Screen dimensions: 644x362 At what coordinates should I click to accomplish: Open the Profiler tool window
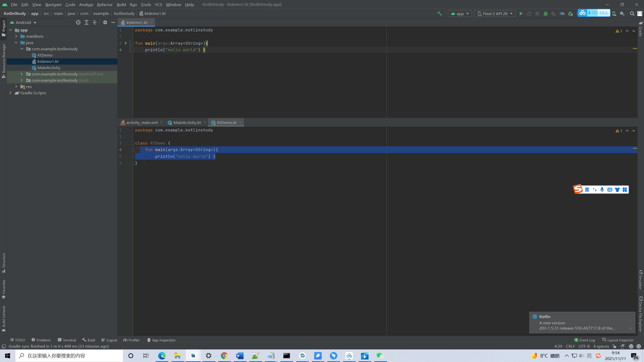point(131,340)
